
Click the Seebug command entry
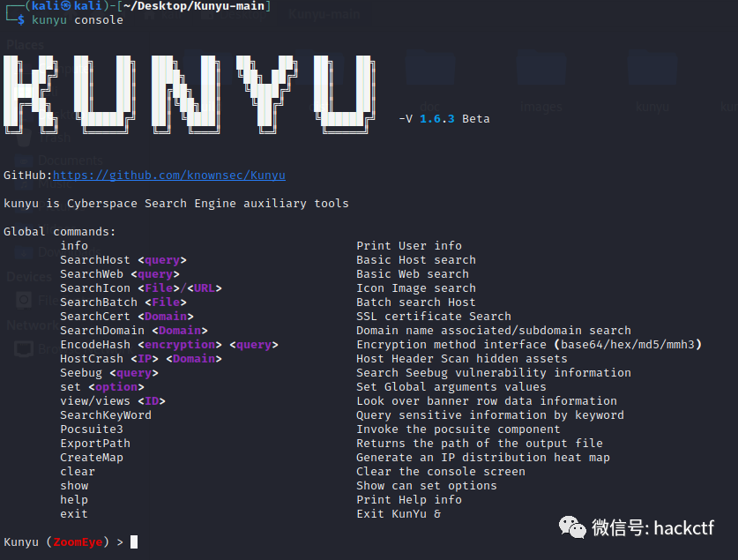(x=81, y=372)
